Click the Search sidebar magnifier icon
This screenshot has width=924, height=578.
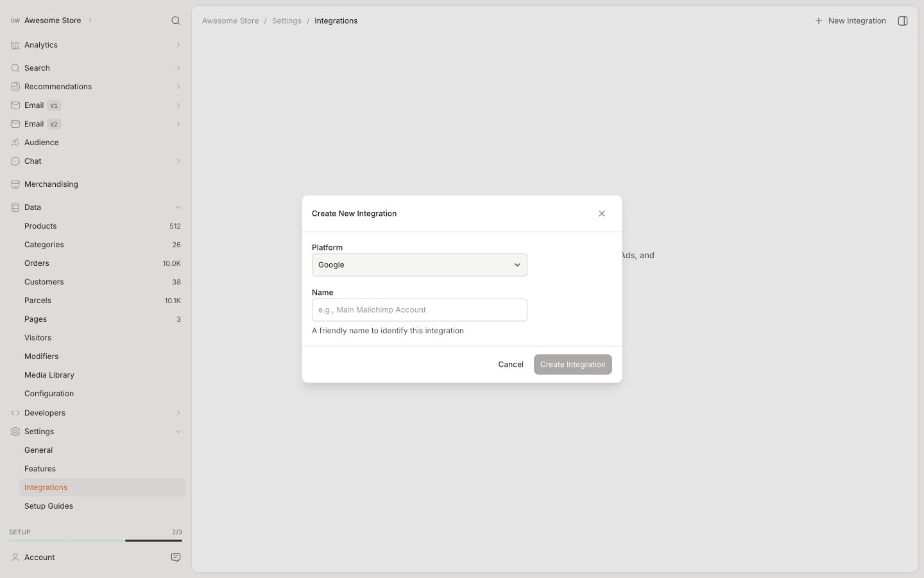coord(15,68)
